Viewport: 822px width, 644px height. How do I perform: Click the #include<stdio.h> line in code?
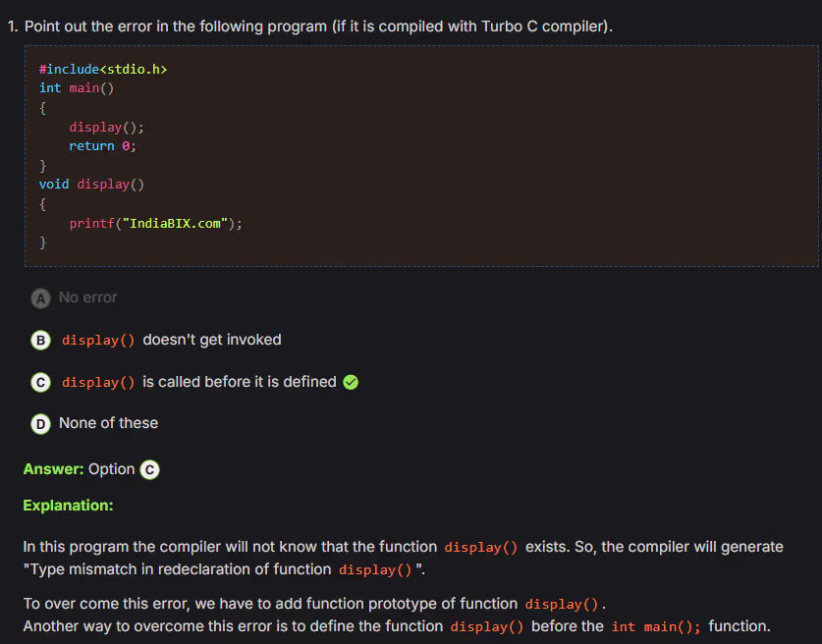tap(96, 69)
